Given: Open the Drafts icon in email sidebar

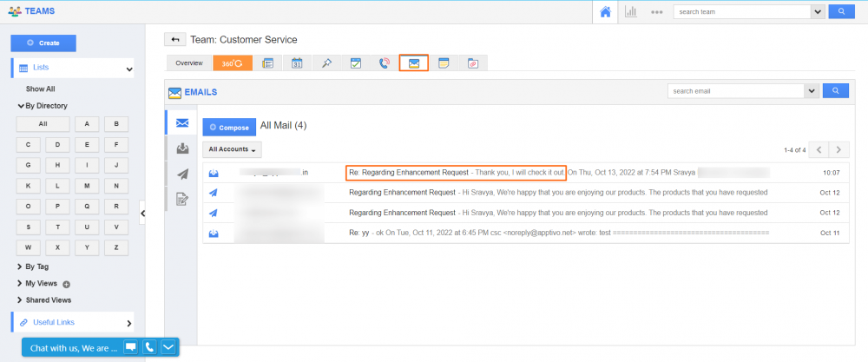Looking at the screenshot, I should 182,199.
